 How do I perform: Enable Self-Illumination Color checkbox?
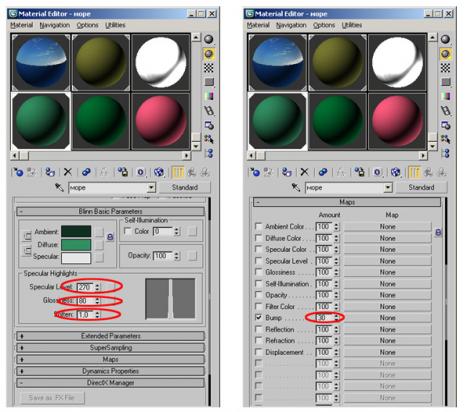coord(127,231)
